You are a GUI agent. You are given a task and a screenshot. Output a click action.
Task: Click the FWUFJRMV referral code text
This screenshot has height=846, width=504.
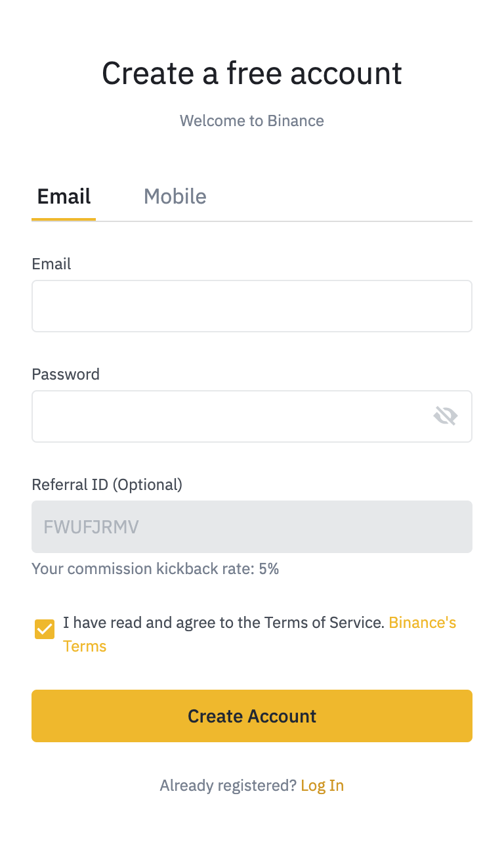click(91, 527)
